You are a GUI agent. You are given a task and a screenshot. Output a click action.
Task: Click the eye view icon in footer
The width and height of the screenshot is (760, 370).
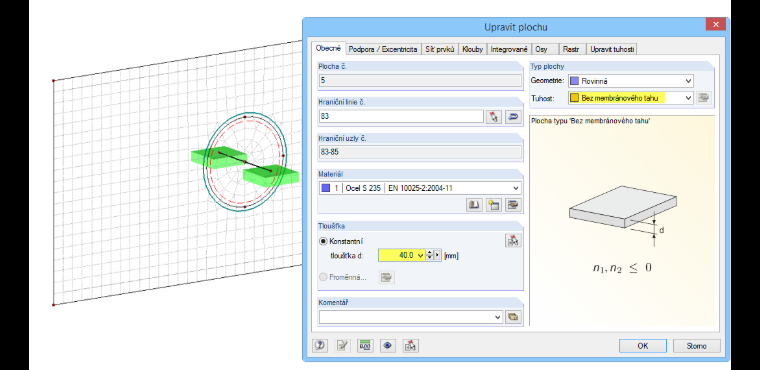click(x=388, y=346)
